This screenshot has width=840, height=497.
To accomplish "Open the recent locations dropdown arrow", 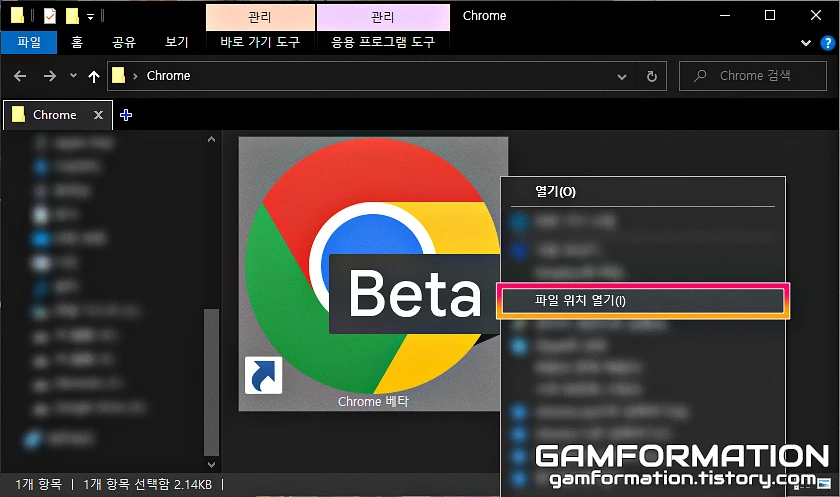I will point(73,76).
